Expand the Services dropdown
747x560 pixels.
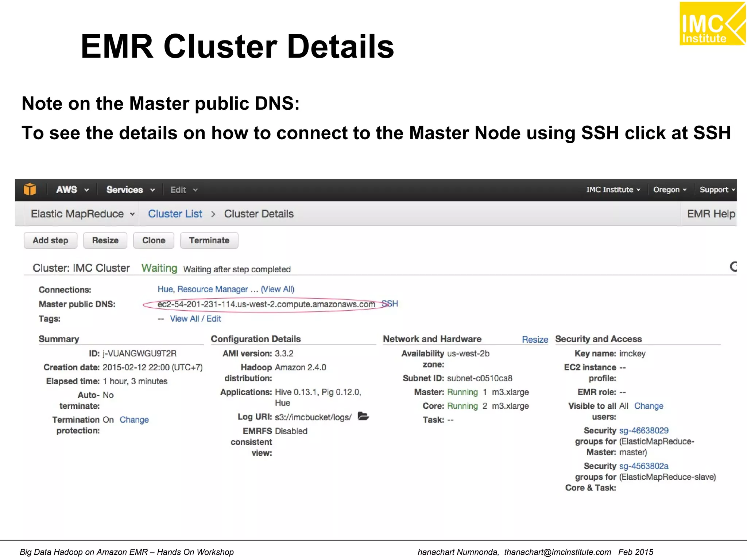point(131,190)
